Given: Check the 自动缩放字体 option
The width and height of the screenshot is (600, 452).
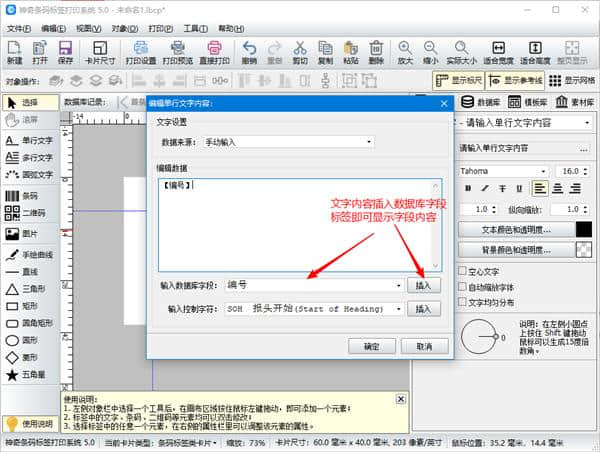Looking at the screenshot, I should 462,286.
